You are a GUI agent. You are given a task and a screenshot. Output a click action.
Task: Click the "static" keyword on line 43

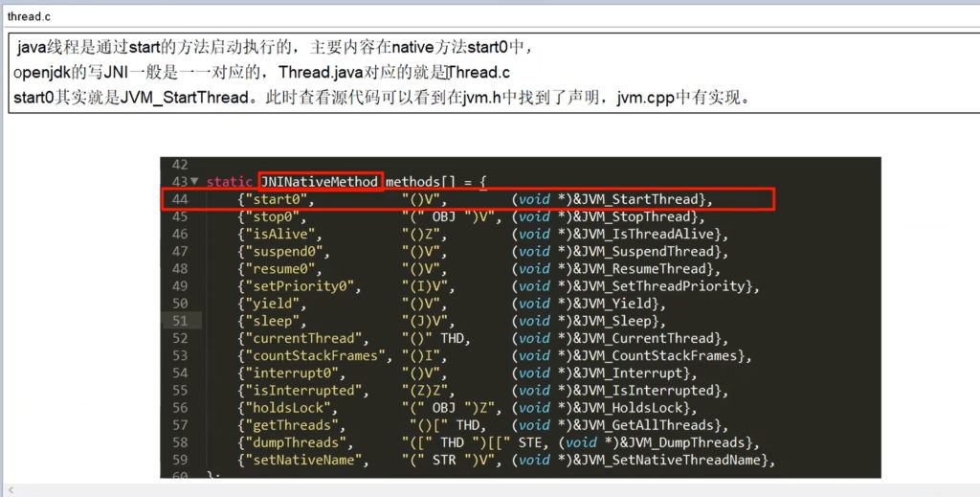click(230, 181)
